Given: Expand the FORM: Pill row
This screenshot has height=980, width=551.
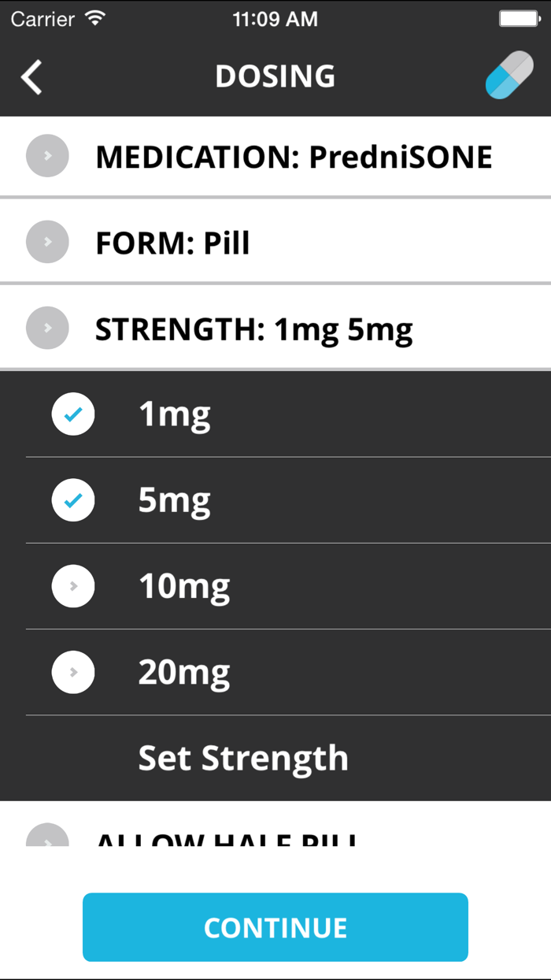Looking at the screenshot, I should (x=275, y=242).
